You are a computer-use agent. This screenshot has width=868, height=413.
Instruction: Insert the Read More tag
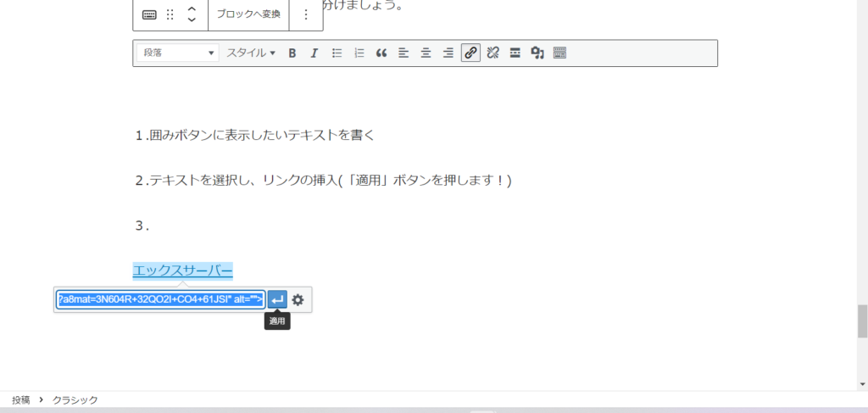pyautogui.click(x=515, y=53)
